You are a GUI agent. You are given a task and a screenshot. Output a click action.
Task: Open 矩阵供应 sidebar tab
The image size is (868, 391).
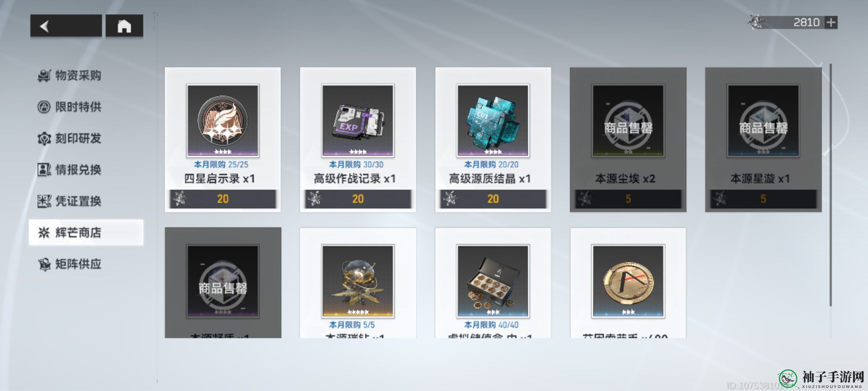click(x=69, y=264)
